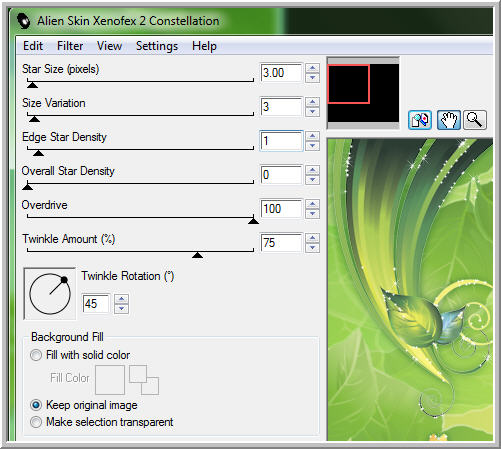
Task: Select Make selection transparent option
Action: (36, 422)
